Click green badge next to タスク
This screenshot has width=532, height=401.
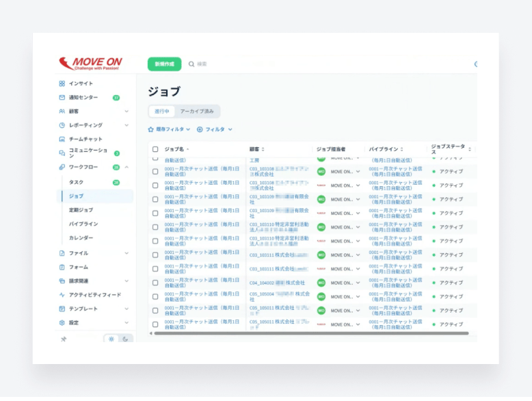[x=116, y=183]
